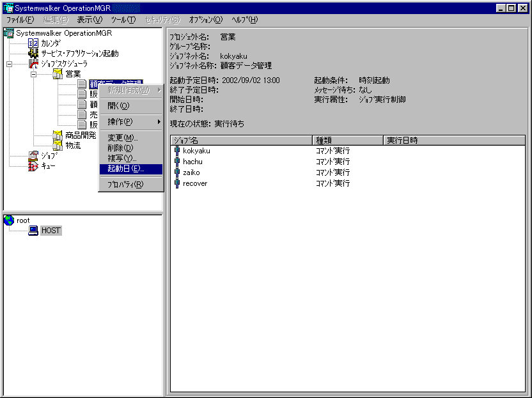Image resolution: width=532 pixels, height=398 pixels.
Task: Click the recover job icon in list
Action: pos(176,183)
